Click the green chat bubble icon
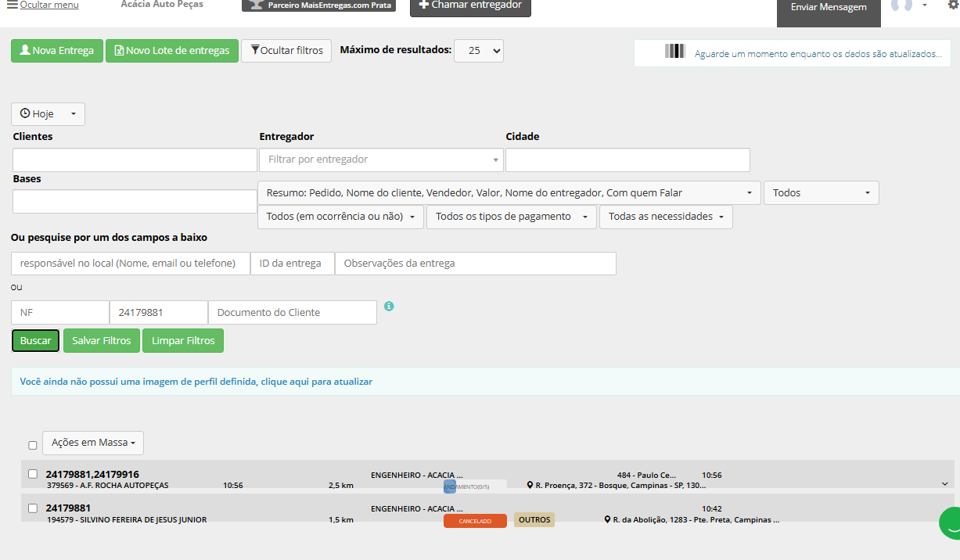The width and height of the screenshot is (960, 560). tap(951, 524)
